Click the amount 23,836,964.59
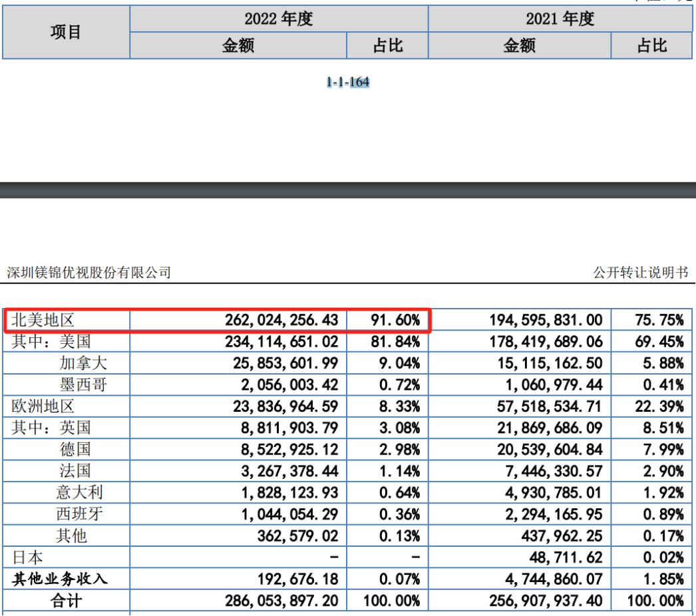696x616 pixels. (x=286, y=406)
